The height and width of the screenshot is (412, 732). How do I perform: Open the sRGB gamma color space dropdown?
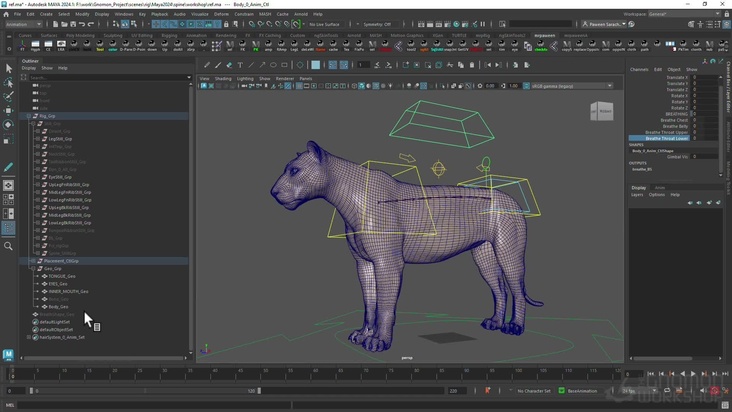[568, 86]
